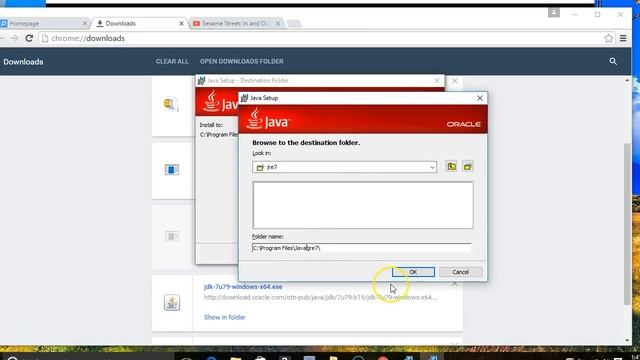The image size is (640, 360).
Task: Click the scrollbar up arrow
Action: tap(627, 80)
